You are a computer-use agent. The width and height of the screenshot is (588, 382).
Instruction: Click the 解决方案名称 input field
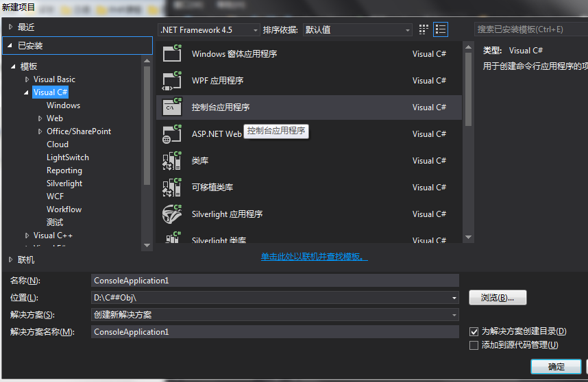click(x=275, y=332)
